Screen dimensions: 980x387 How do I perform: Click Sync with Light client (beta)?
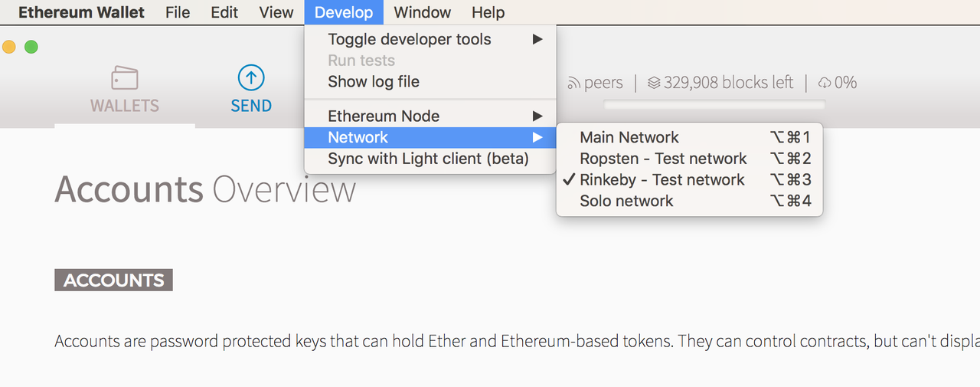[428, 159]
